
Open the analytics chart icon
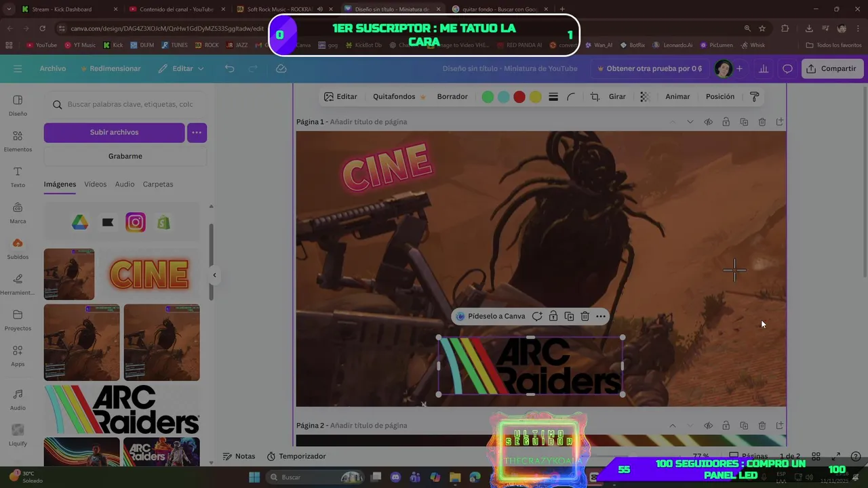pyautogui.click(x=764, y=68)
